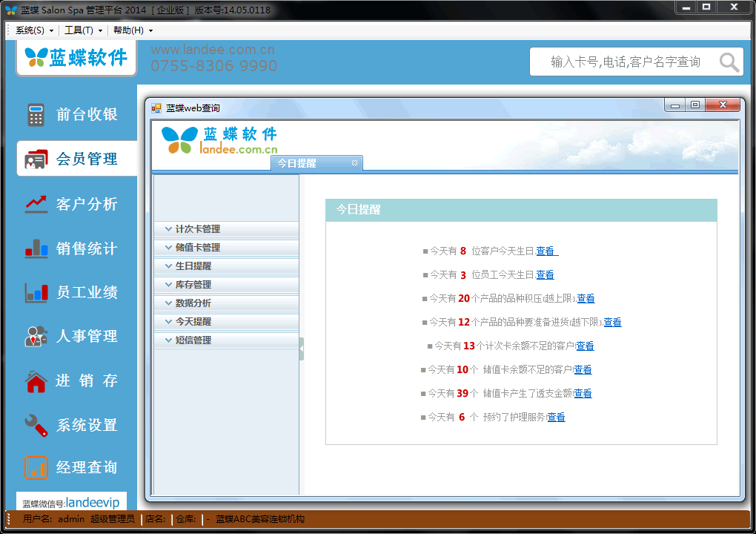Open the 销售统计 bar chart icon
This screenshot has height=534, width=756.
[36, 248]
